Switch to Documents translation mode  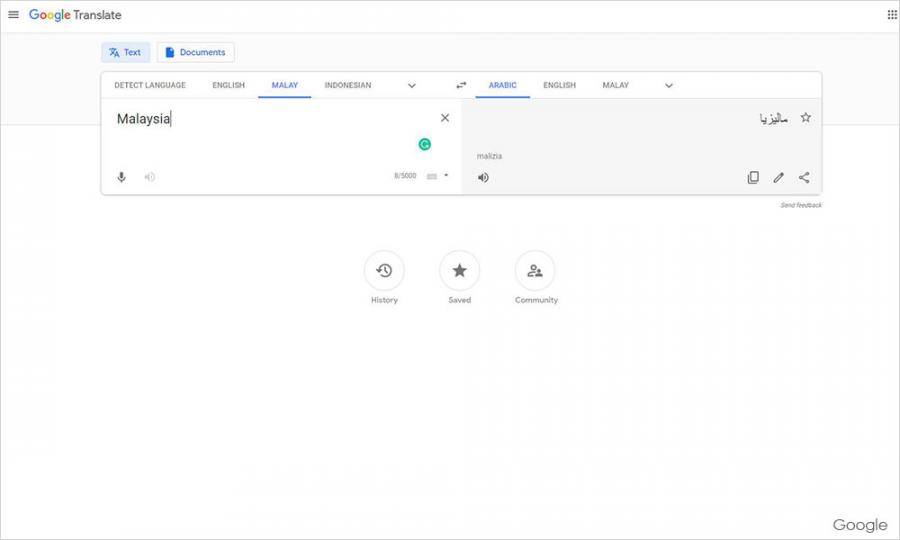pyautogui.click(x=196, y=53)
